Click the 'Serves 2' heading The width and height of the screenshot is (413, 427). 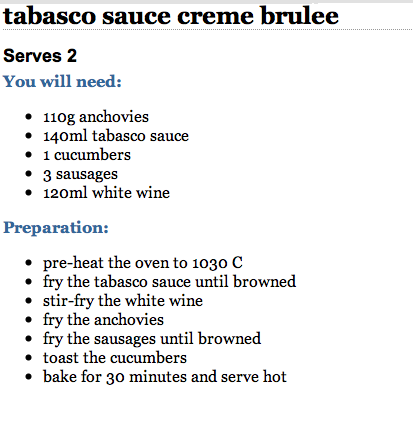point(40,56)
